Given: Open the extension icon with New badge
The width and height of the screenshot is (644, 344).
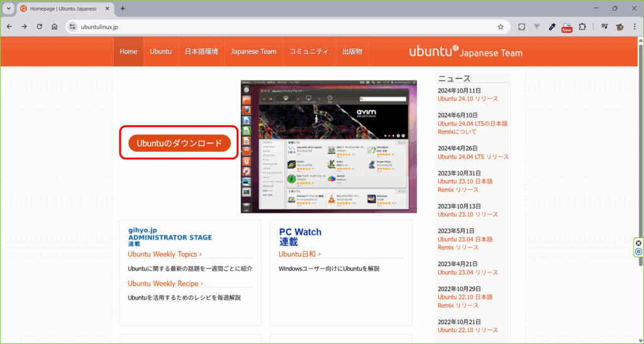Looking at the screenshot, I should (x=567, y=27).
